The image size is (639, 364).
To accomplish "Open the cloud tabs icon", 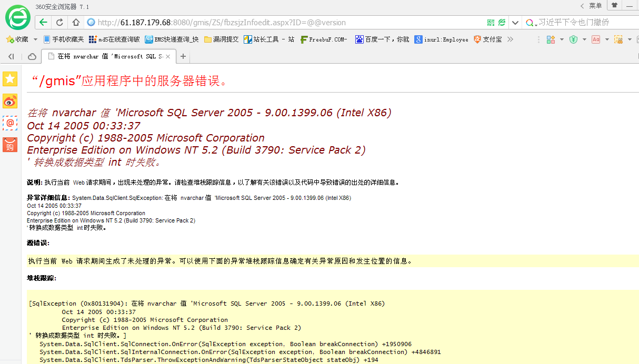I will [32, 56].
